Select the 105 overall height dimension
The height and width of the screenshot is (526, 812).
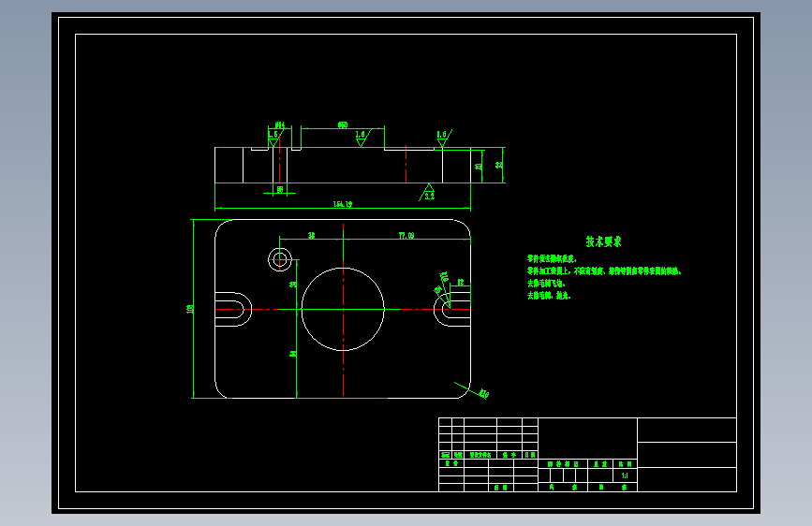point(189,309)
